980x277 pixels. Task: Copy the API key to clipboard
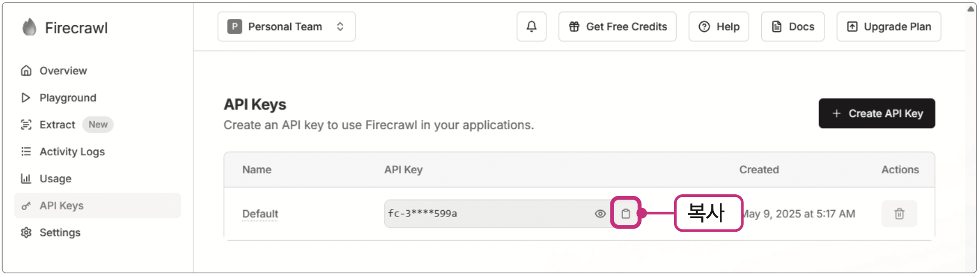(x=626, y=213)
